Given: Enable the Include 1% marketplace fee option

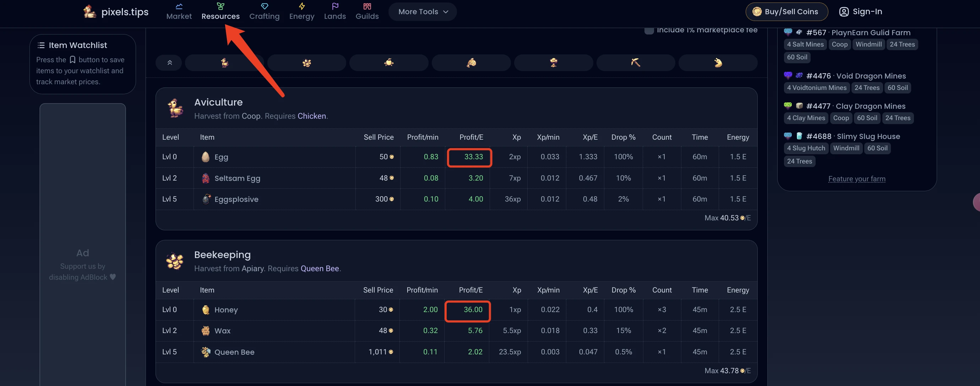Looking at the screenshot, I should 649,30.
